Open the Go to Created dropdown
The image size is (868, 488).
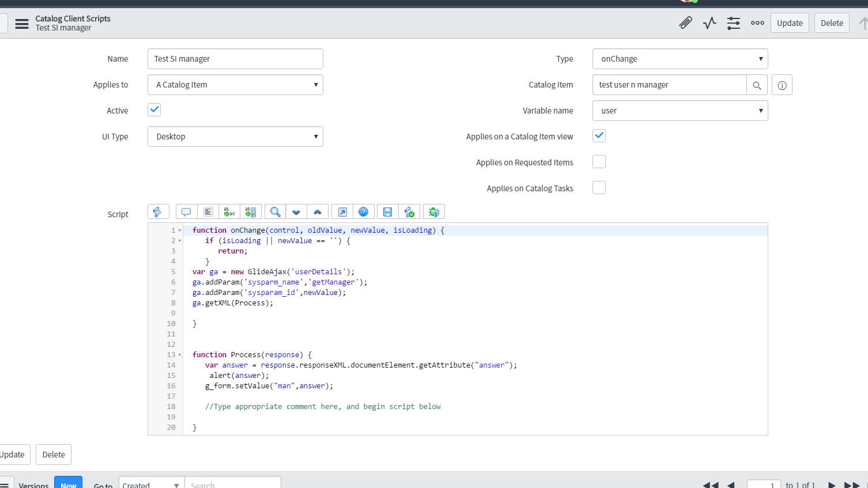152,483
